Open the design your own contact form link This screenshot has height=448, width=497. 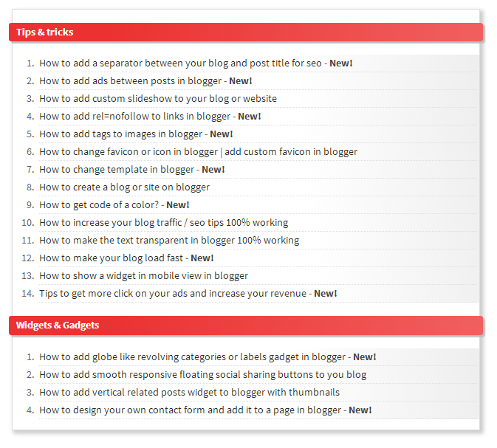(x=190, y=410)
